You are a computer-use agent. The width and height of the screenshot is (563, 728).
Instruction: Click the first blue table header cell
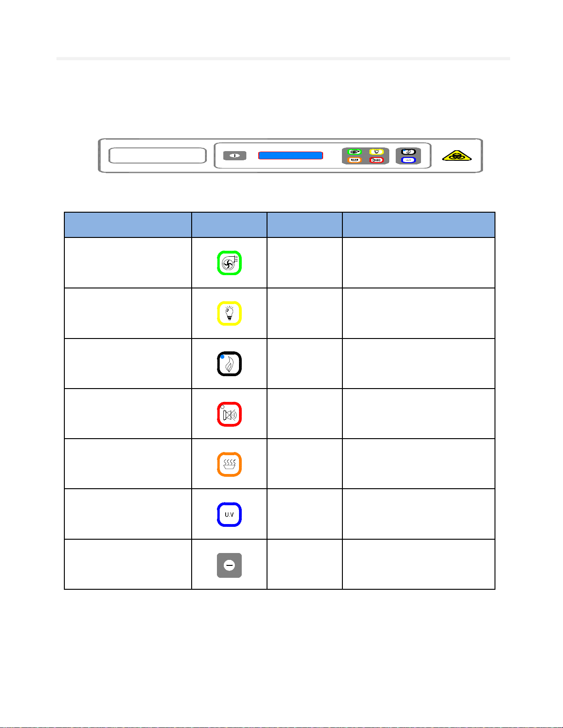tap(128, 225)
